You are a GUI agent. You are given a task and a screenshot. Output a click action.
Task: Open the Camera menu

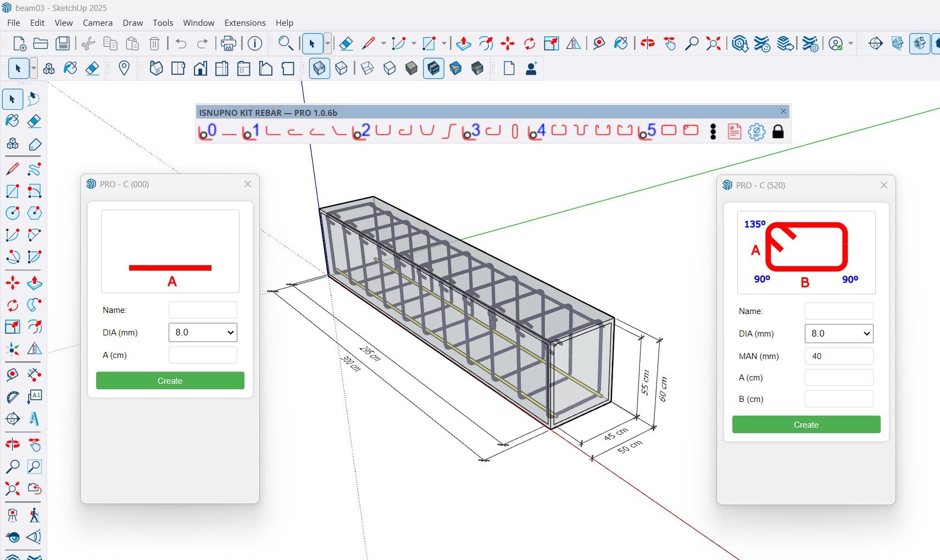coord(97,23)
